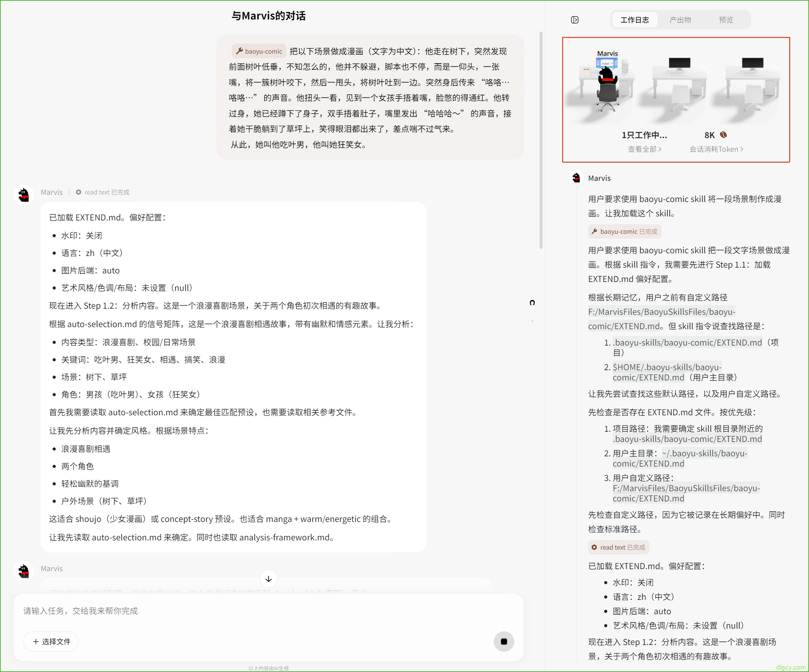809x672 pixels.
Task: Click Marvis avatar beside first reply
Action: (24, 194)
